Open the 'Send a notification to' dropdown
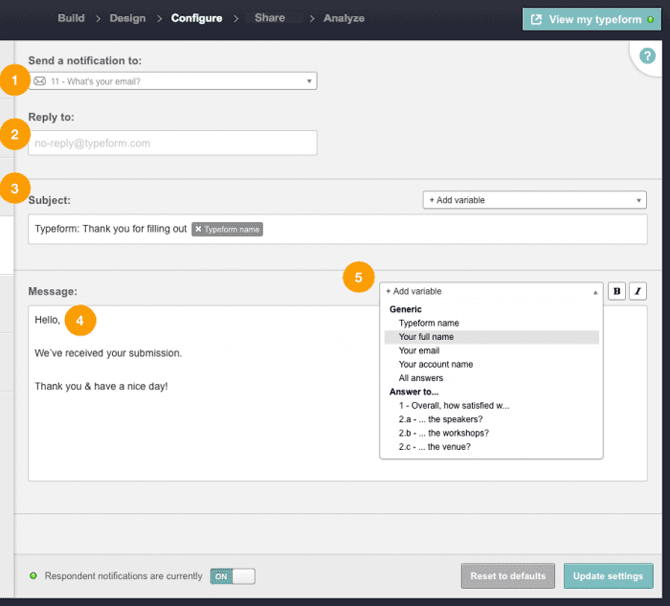Screen dimensions: 670x606 point(173,80)
